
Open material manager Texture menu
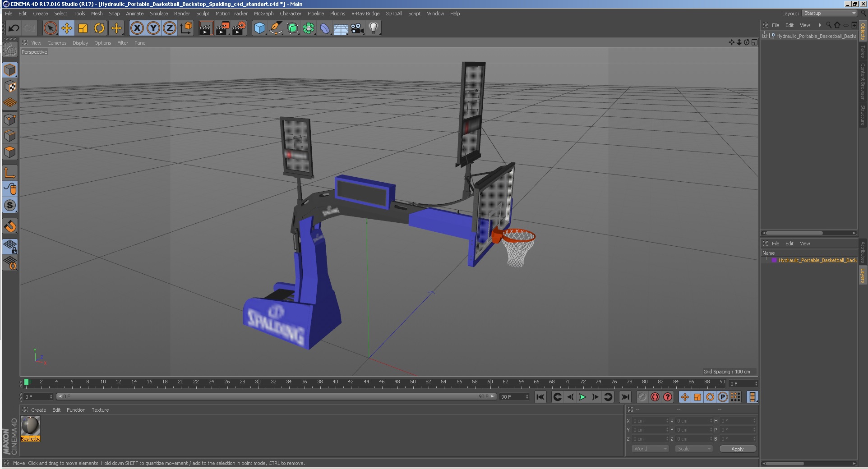(100, 410)
